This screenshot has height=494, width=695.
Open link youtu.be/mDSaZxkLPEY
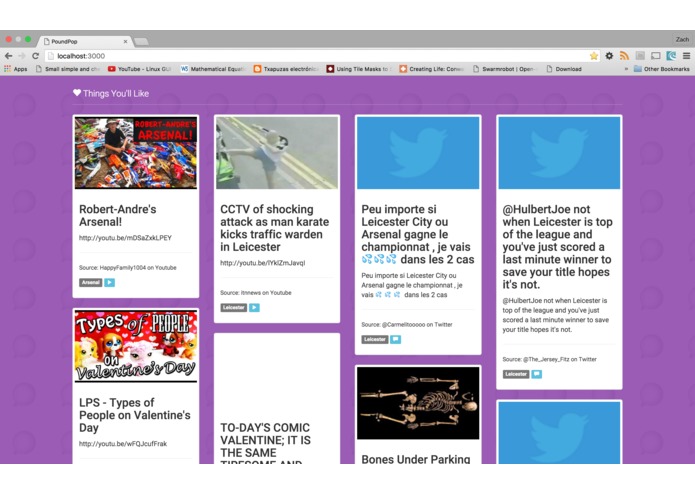125,238
